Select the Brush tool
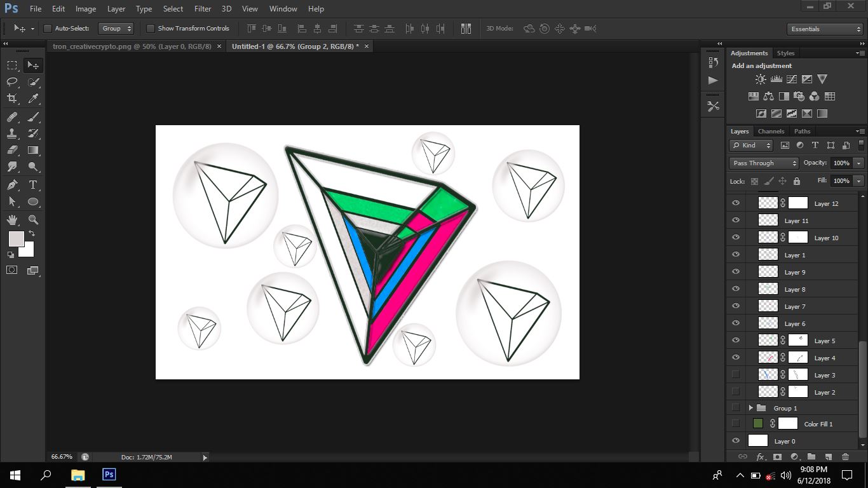The height and width of the screenshot is (488, 868). 33,117
